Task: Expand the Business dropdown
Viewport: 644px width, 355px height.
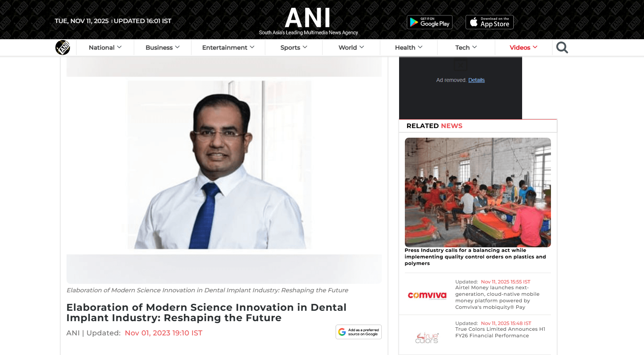Action: point(163,47)
